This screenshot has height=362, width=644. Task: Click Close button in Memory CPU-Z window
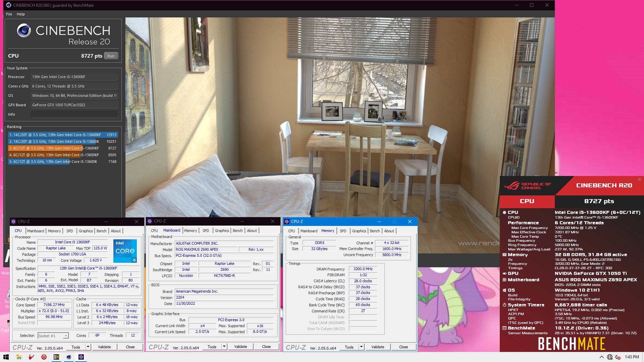(x=404, y=347)
